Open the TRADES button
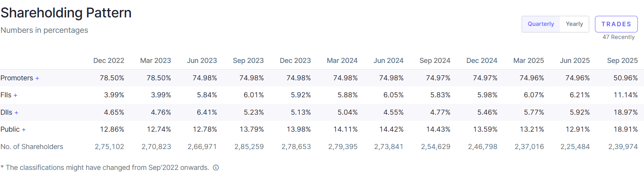The image size is (644, 178). coord(616,24)
